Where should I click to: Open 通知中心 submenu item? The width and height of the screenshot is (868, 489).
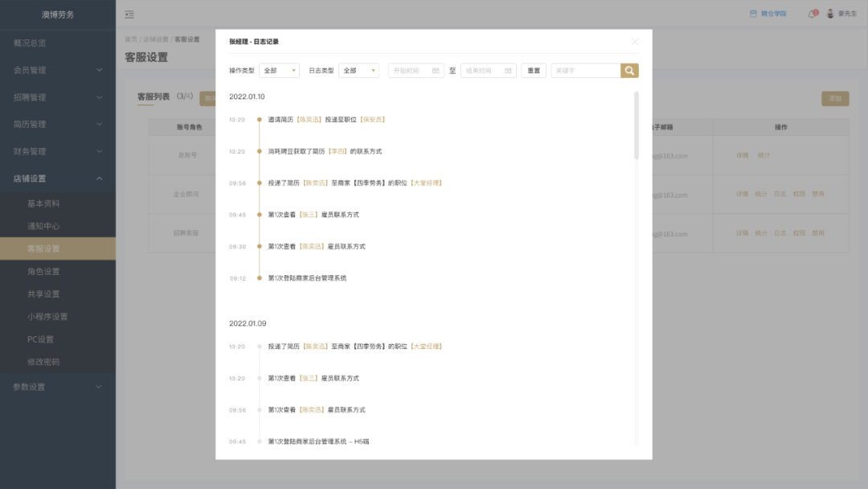coord(58,226)
